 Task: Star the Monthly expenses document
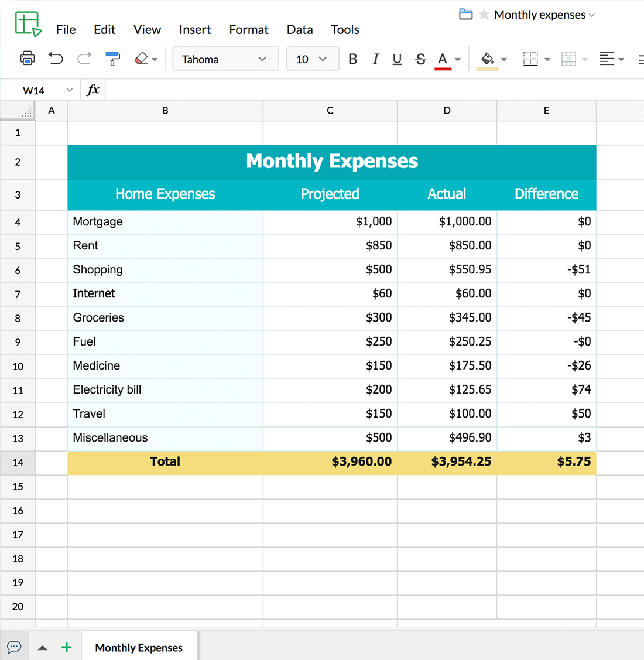(484, 15)
